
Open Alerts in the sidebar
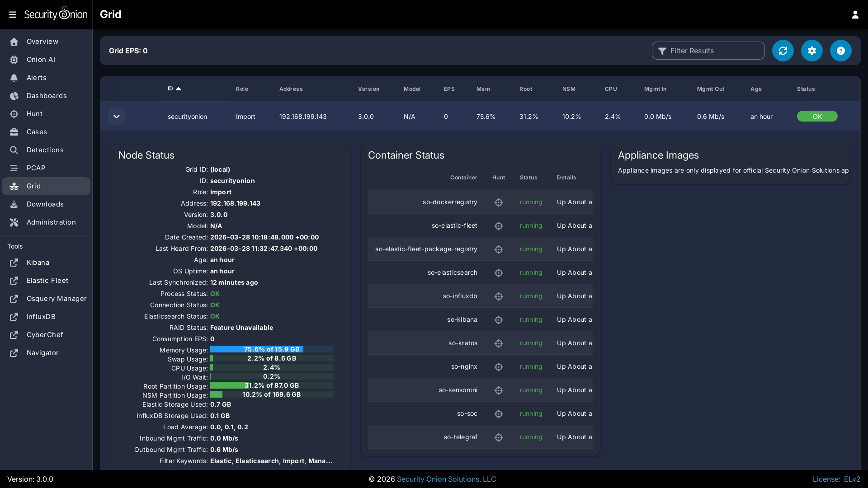click(x=36, y=78)
